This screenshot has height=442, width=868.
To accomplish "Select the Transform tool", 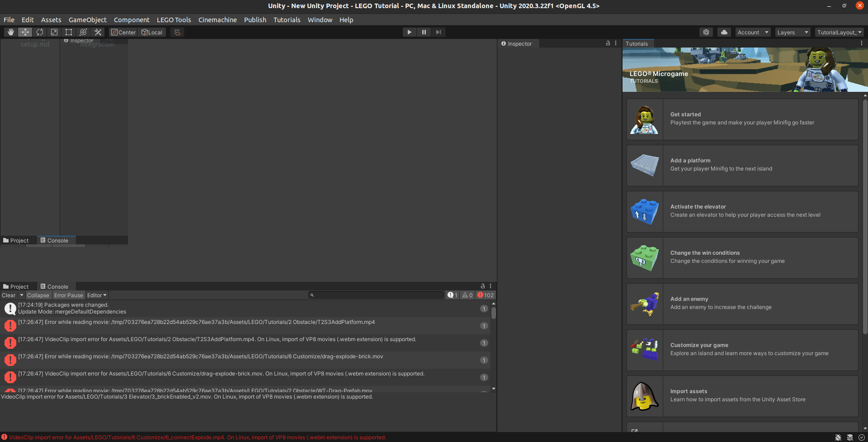I will click(83, 32).
